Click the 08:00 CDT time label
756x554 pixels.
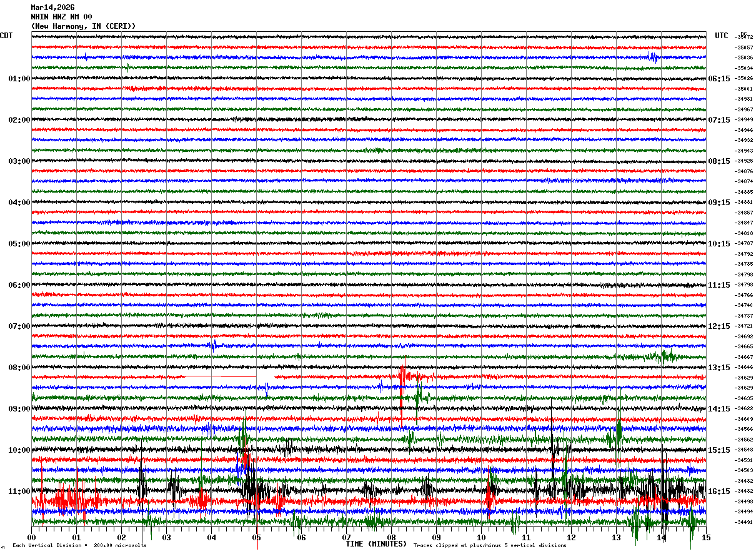point(19,368)
